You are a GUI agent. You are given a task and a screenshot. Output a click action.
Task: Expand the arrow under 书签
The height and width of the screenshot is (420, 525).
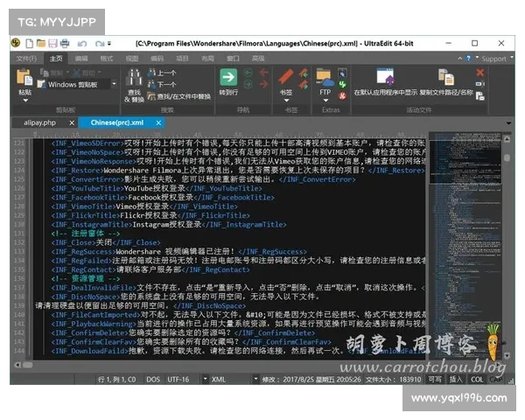[286, 100]
